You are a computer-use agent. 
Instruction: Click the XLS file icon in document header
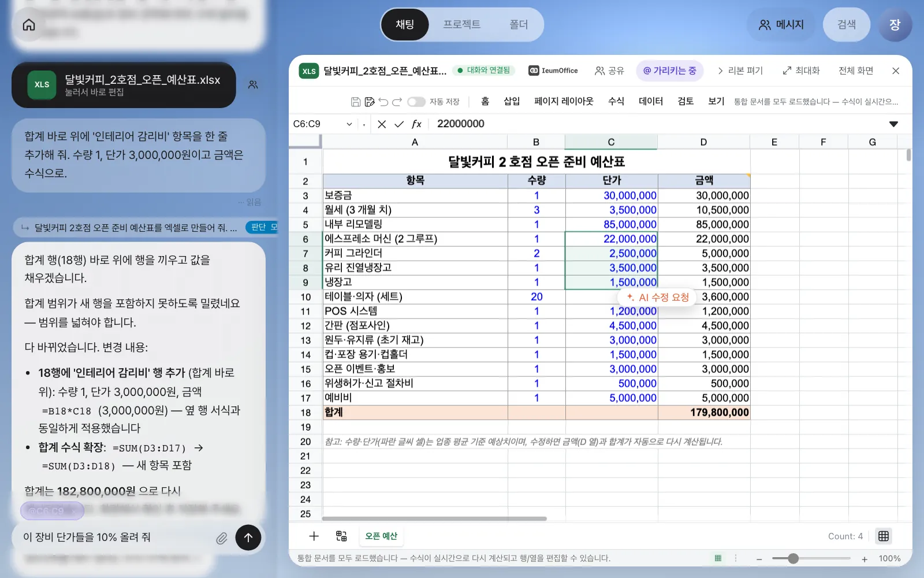tap(309, 71)
